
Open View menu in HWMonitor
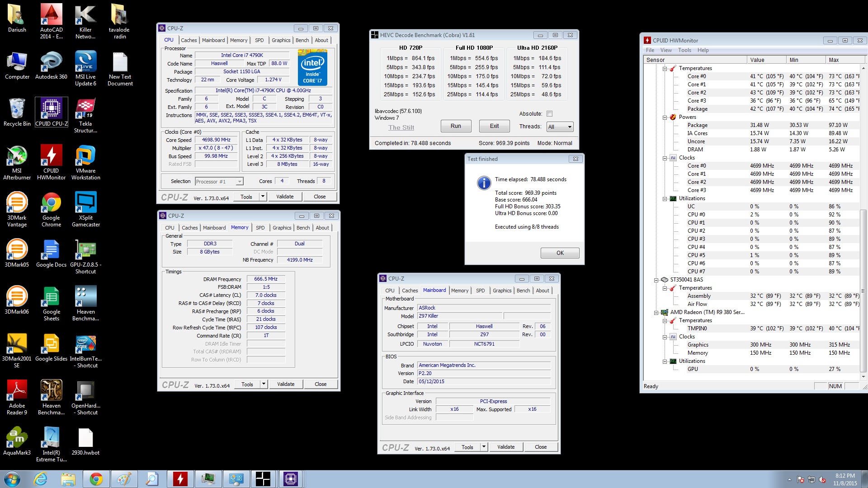click(x=666, y=50)
